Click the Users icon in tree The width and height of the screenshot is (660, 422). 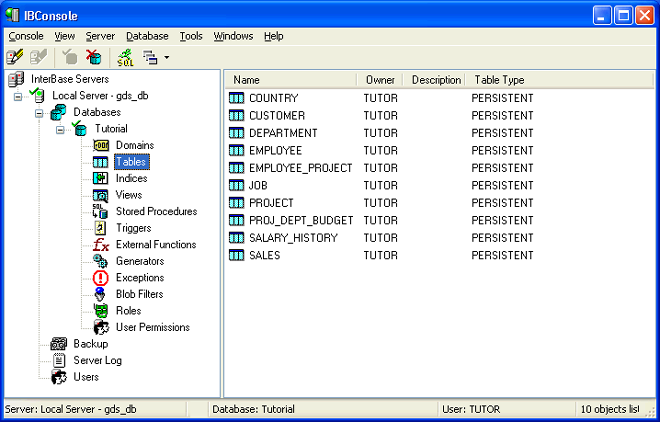[x=59, y=377]
